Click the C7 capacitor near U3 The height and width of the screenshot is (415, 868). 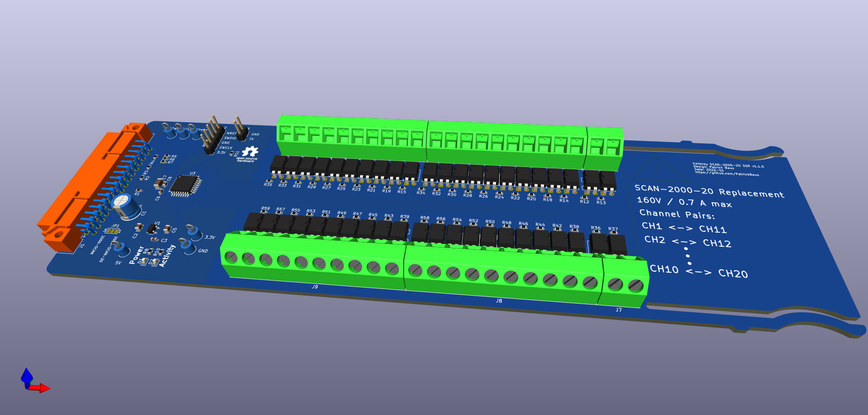click(x=160, y=183)
